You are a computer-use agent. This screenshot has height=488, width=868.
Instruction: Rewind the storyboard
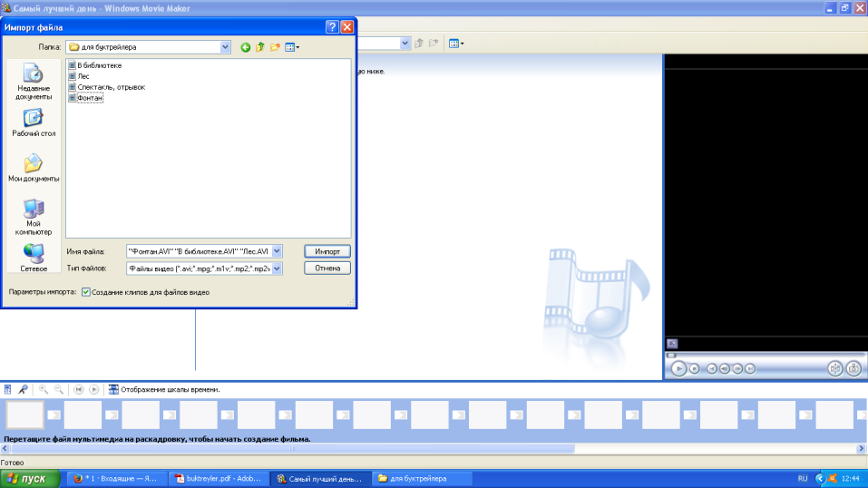point(79,389)
